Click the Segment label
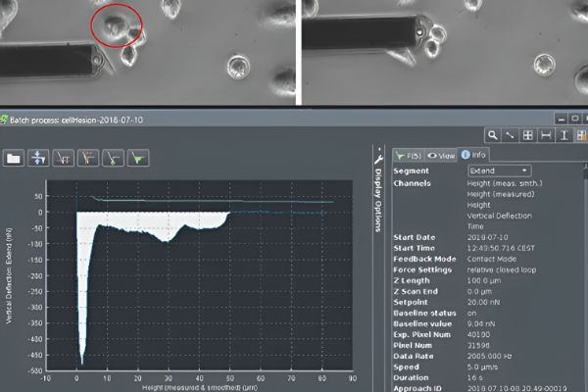The width and height of the screenshot is (588, 392). point(411,171)
